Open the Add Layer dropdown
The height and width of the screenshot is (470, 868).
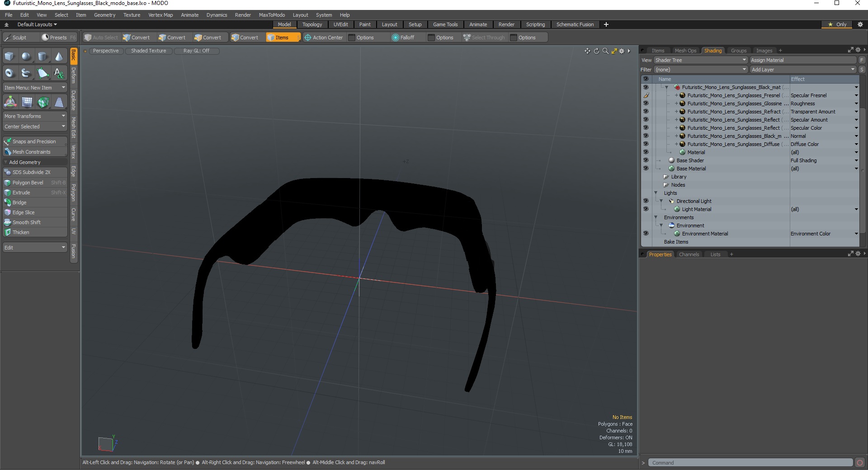tap(803, 70)
